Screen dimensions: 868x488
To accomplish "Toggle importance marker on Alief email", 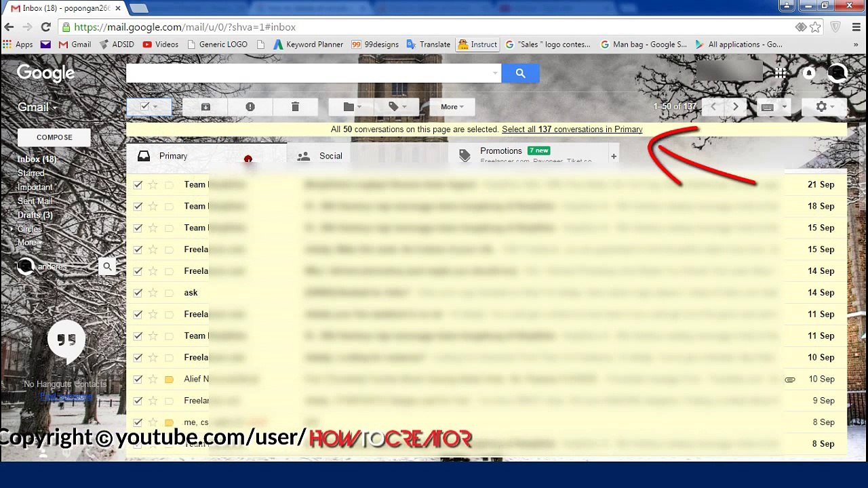I will click(169, 379).
